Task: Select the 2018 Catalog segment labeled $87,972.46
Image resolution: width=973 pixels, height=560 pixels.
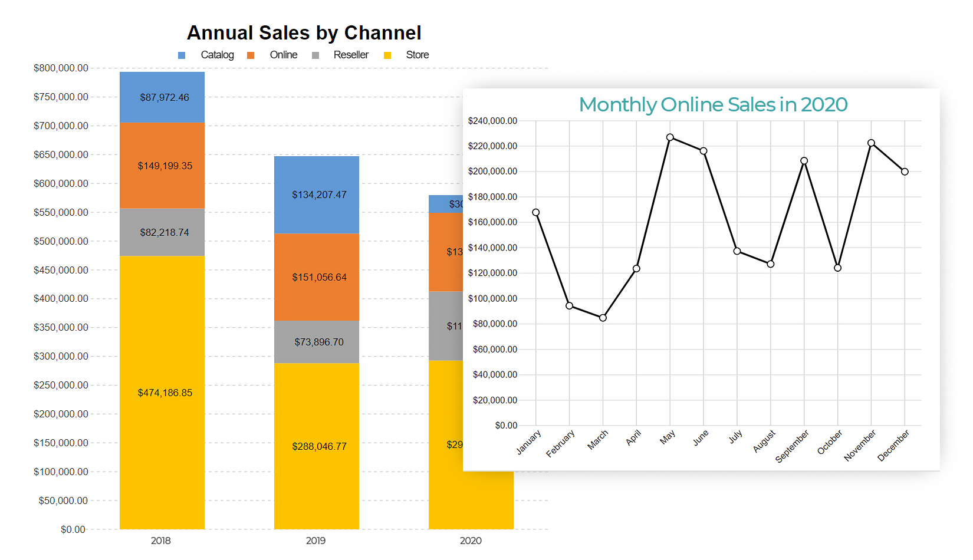Action: [162, 97]
